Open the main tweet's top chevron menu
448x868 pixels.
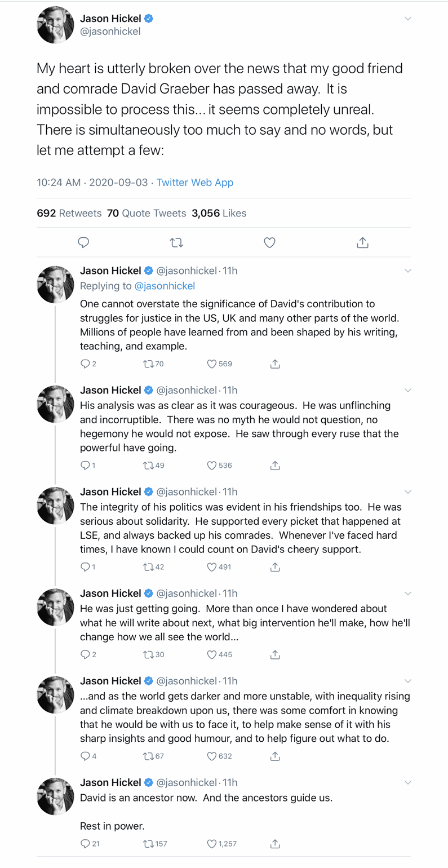408,19
